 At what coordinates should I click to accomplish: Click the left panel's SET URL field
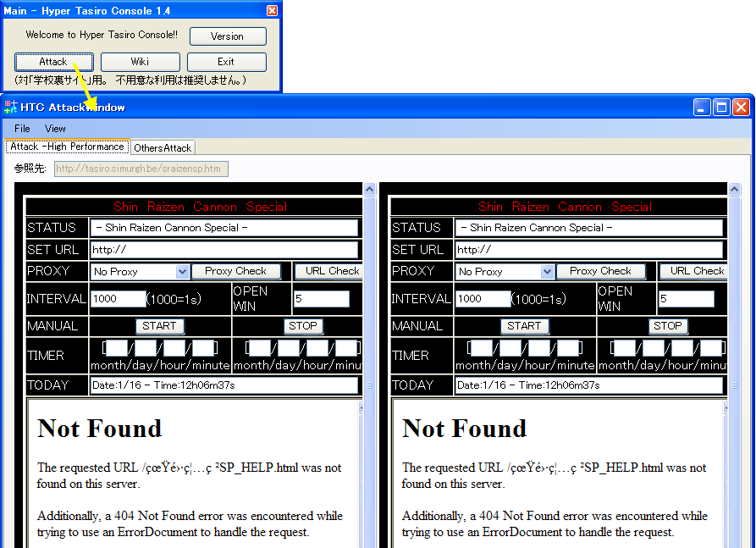pyautogui.click(x=224, y=250)
